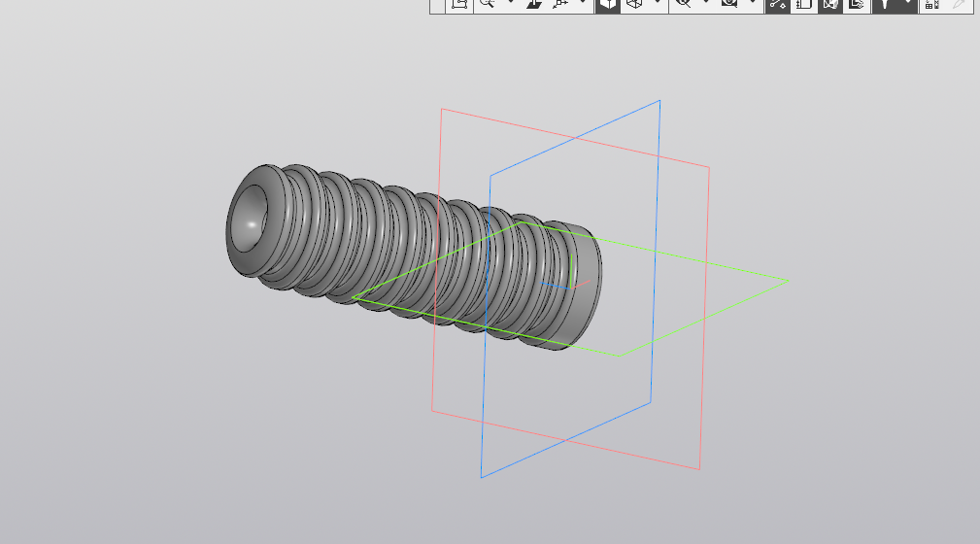Open the dropdown next to the wireframe cube icon
980x544 pixels.
coord(657,3)
